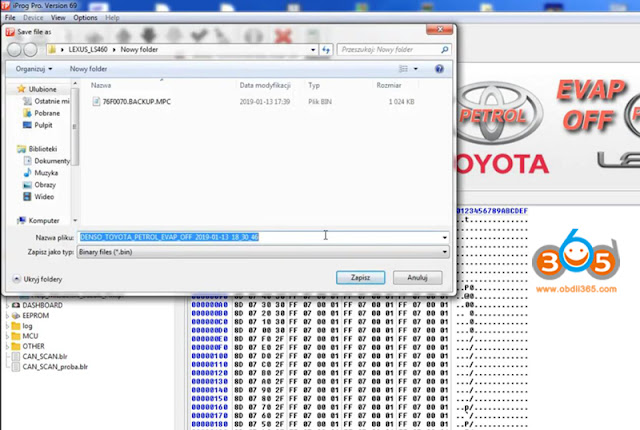Click Nowy folder breadcrumb segment
Viewport: 640px width, 430px height.
[139, 49]
